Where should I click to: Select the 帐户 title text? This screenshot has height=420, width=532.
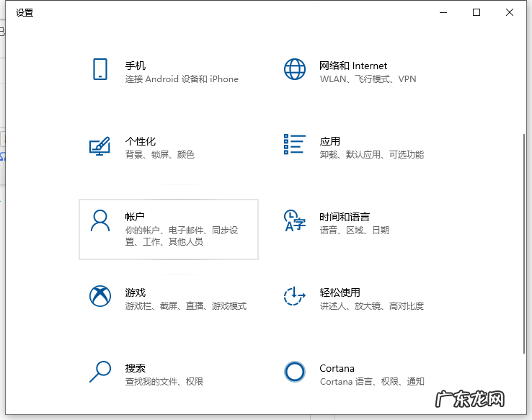tap(135, 217)
